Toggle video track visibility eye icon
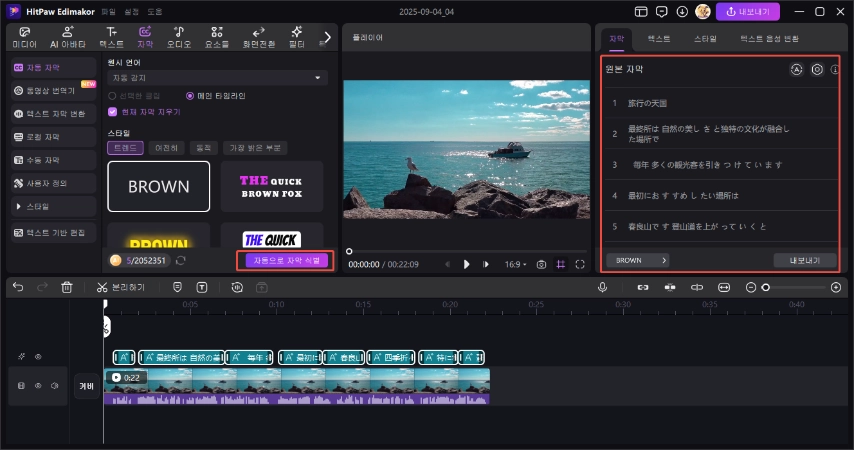 click(x=38, y=384)
